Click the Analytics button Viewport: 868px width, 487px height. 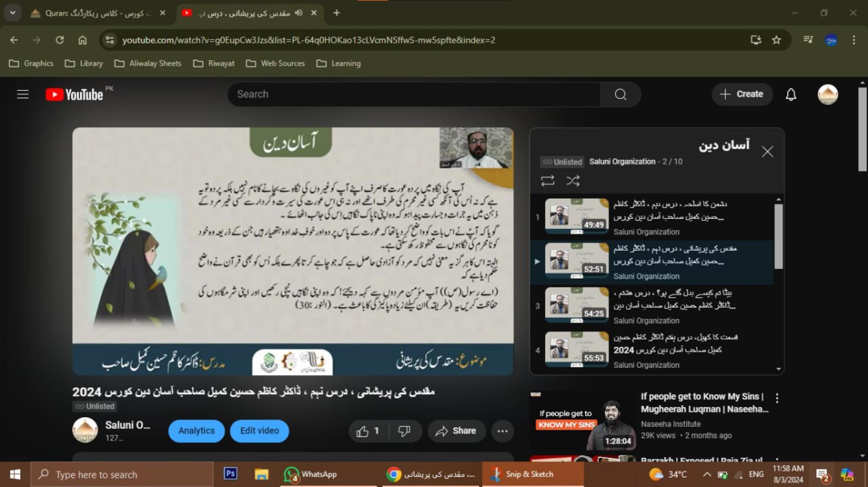point(196,431)
